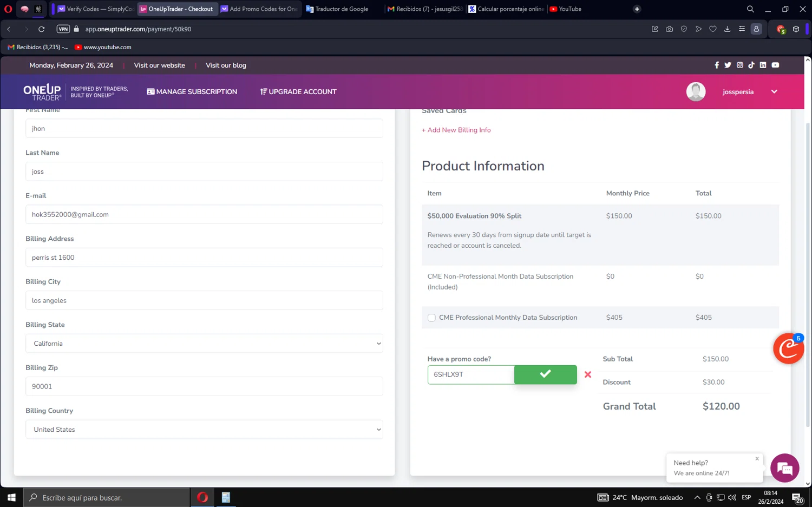Open the www.youtube.com bookmark
The image size is (812, 507).
tap(103, 47)
